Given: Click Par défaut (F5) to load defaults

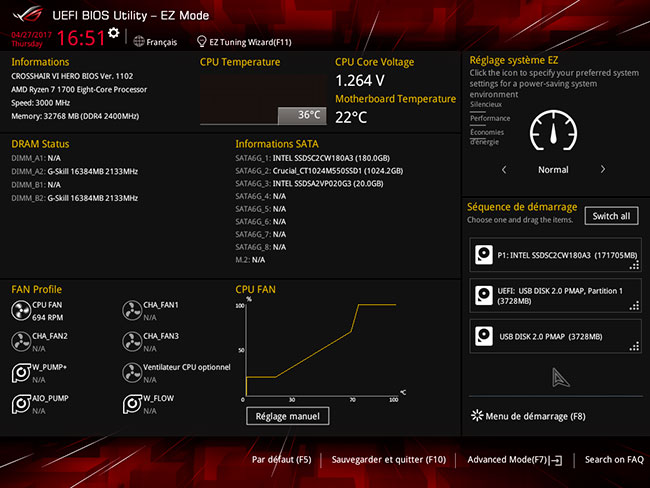Looking at the screenshot, I should 281,460.
